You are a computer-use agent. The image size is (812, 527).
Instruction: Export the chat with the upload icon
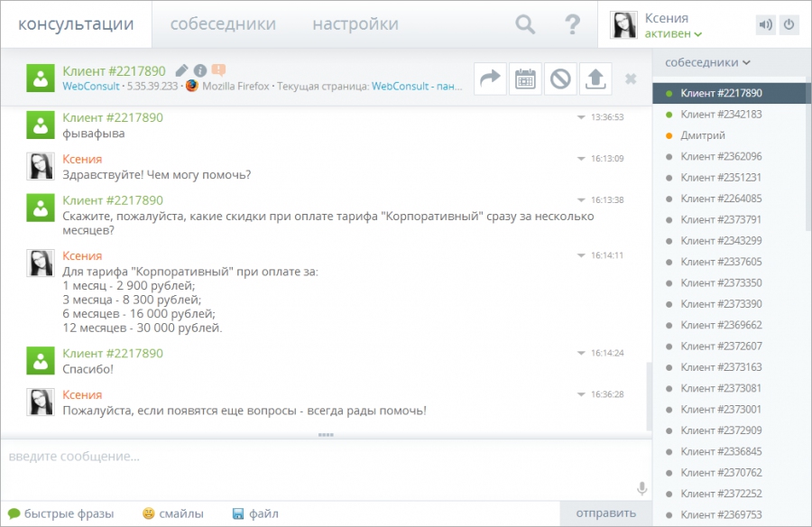594,79
